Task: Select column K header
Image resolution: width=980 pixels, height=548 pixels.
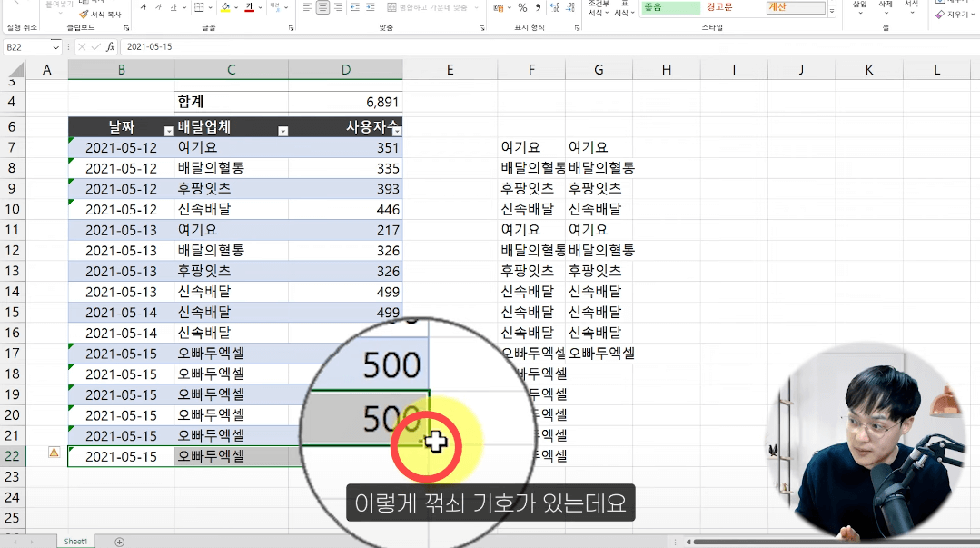Action: tap(869, 70)
